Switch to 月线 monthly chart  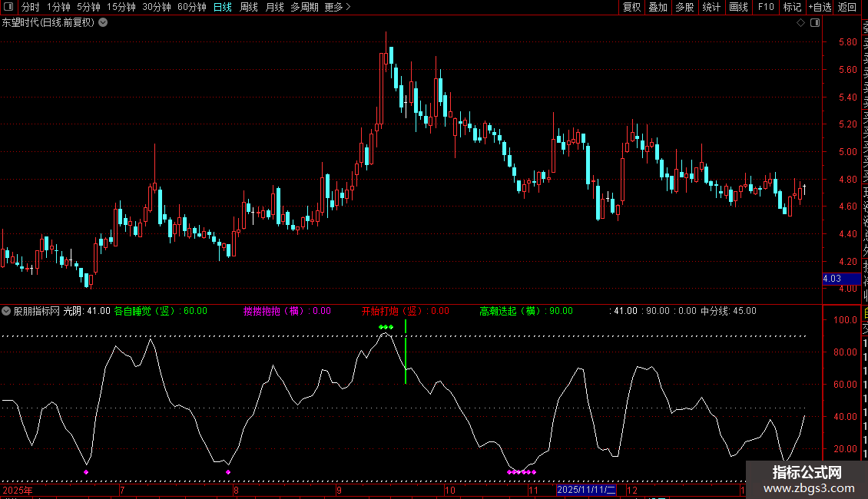[x=274, y=7]
